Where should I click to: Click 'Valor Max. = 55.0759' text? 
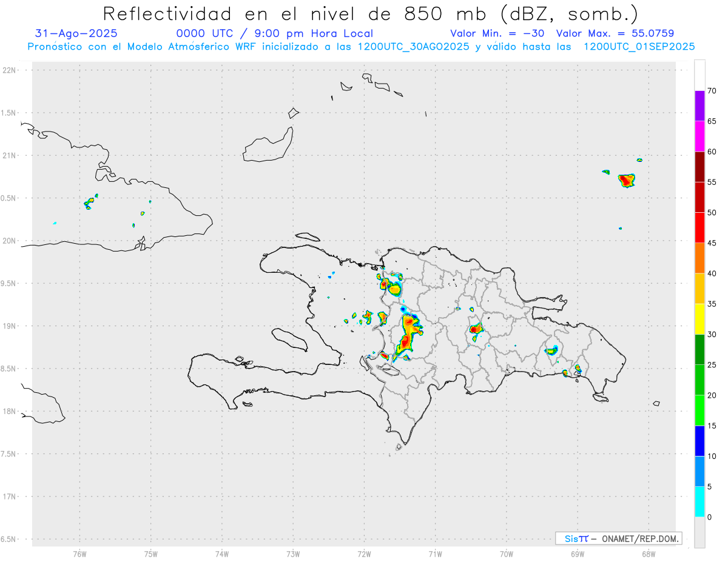click(x=615, y=33)
